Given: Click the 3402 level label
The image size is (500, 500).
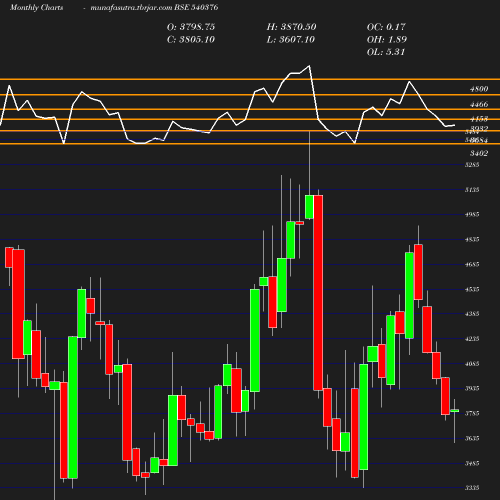Looking at the screenshot, I should pos(479,153).
